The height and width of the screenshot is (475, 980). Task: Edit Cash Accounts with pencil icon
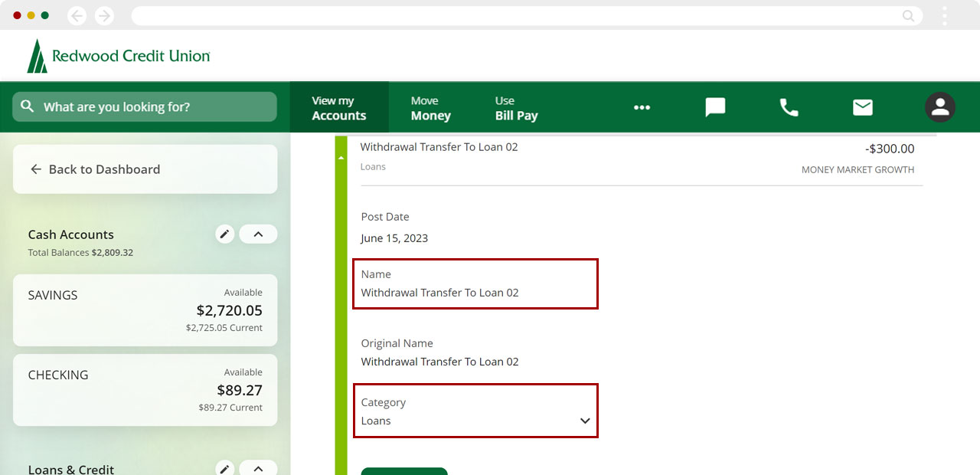point(224,234)
